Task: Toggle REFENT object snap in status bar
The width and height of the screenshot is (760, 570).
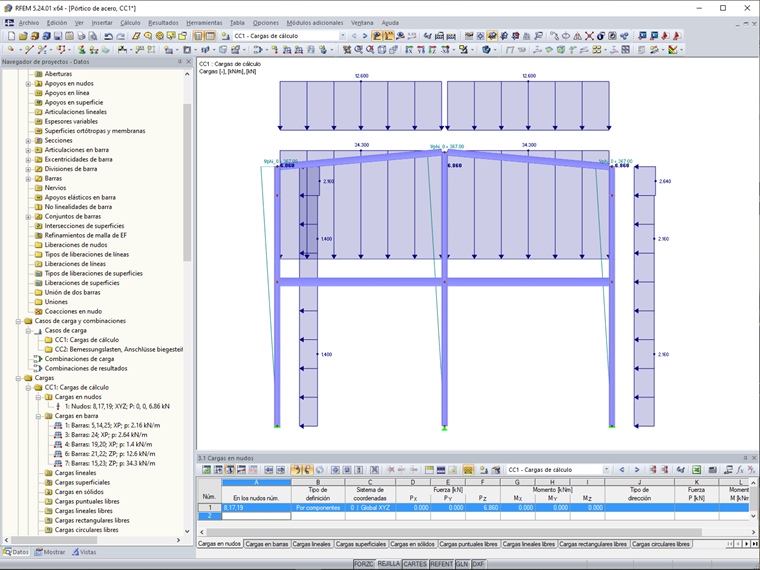Action: [x=441, y=564]
